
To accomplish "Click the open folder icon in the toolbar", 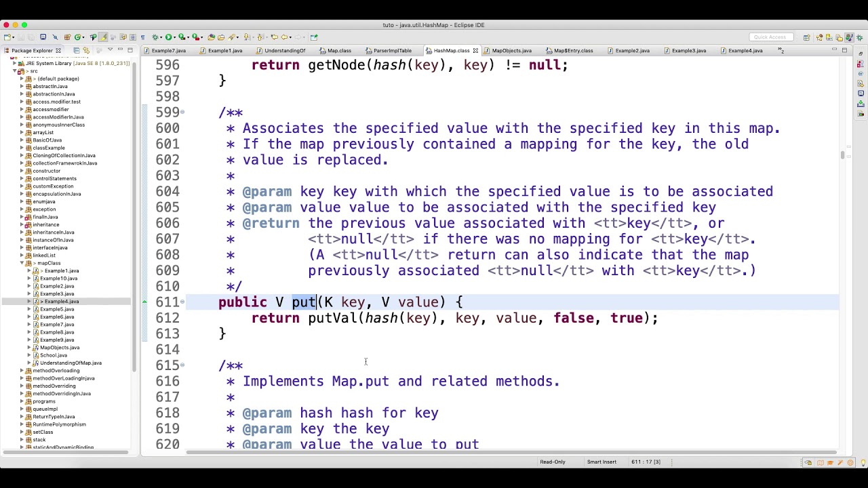I will click(220, 37).
